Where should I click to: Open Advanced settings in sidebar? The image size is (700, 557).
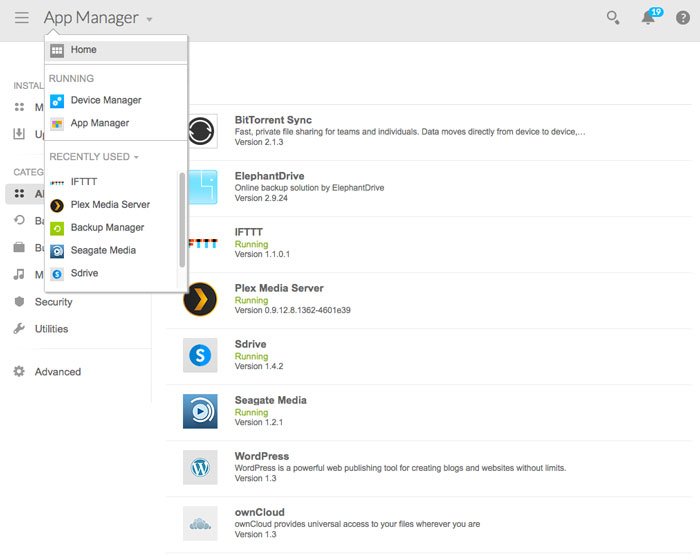(x=57, y=372)
